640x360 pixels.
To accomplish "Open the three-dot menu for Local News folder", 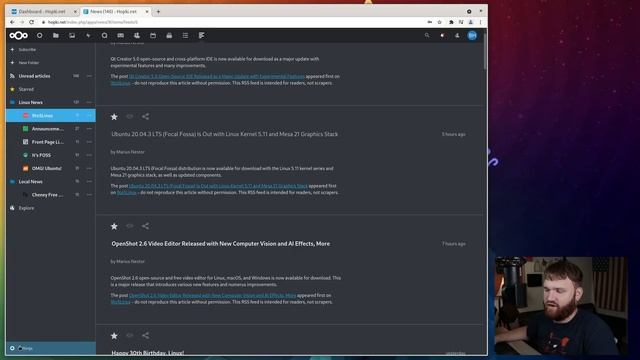I will [x=89, y=182].
